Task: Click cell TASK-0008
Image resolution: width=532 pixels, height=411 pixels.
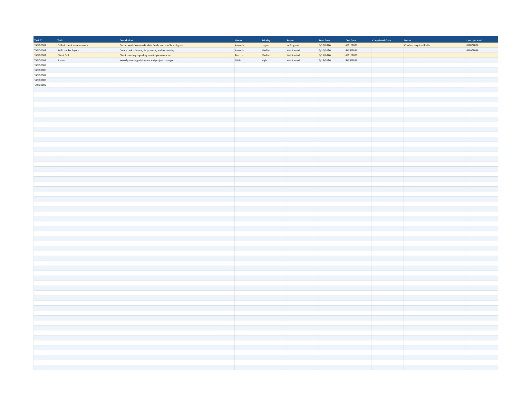Action: click(x=45, y=80)
